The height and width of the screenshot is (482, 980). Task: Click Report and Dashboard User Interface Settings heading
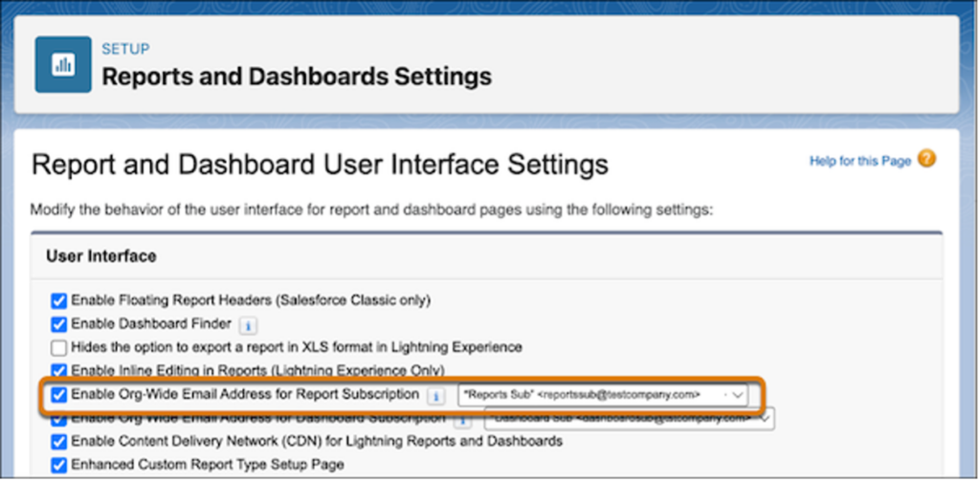[320, 166]
